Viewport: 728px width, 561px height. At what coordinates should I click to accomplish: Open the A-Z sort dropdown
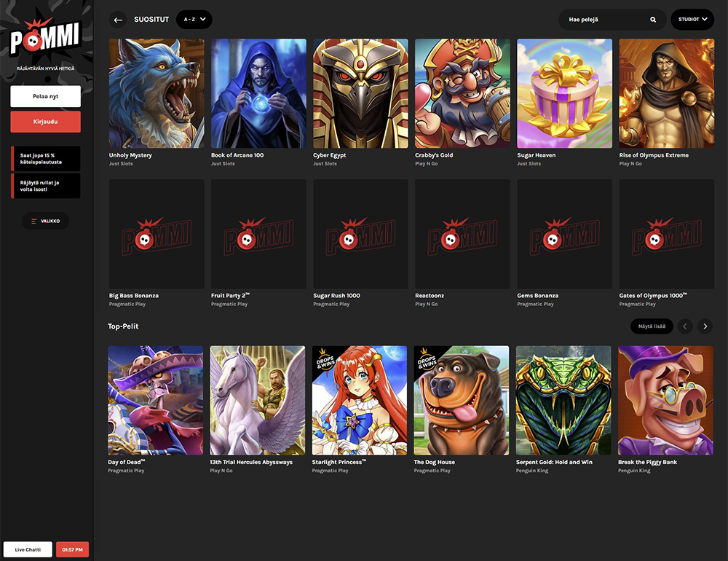(x=194, y=20)
